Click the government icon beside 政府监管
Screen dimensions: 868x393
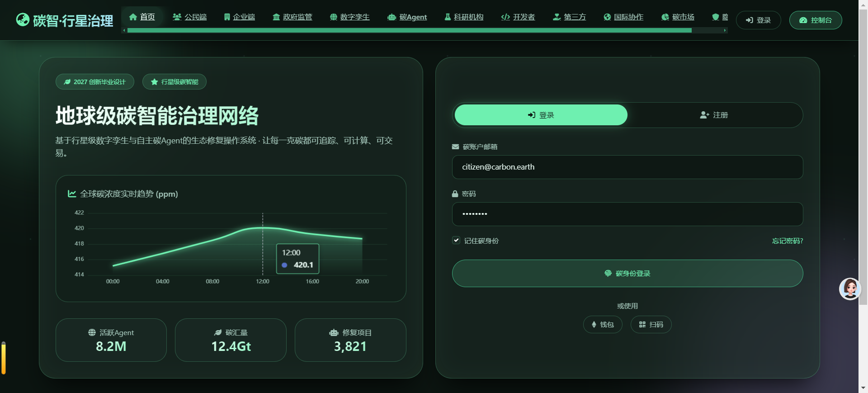(x=276, y=17)
